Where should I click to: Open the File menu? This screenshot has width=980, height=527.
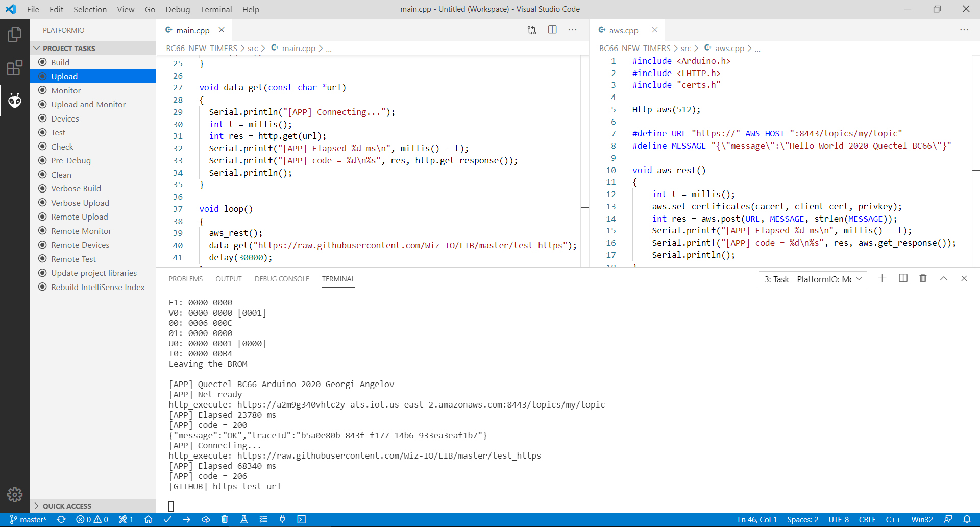(x=33, y=9)
